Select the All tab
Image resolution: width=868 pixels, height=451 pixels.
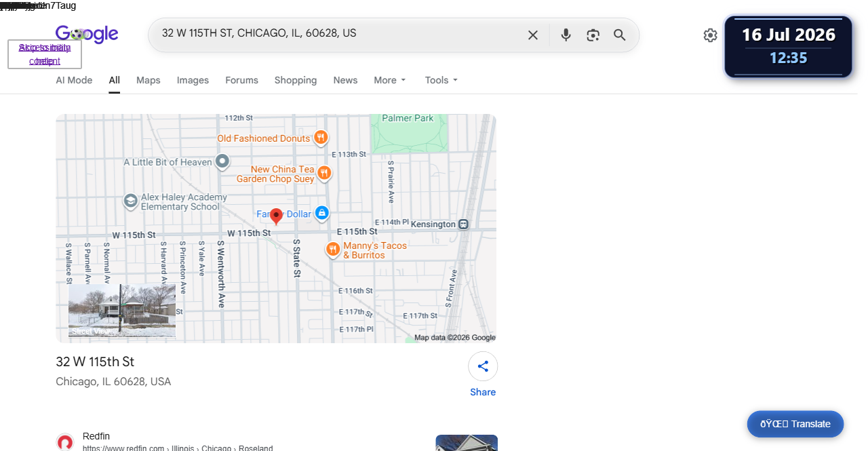pos(115,80)
